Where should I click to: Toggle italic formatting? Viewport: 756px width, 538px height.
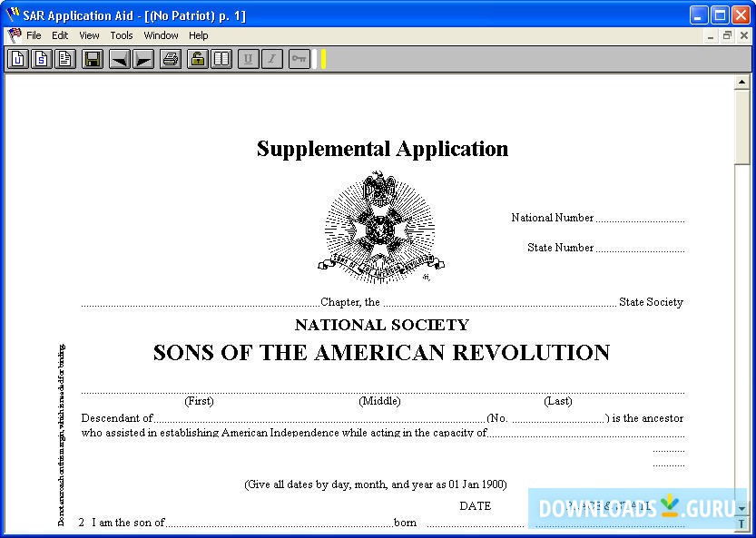(270, 58)
